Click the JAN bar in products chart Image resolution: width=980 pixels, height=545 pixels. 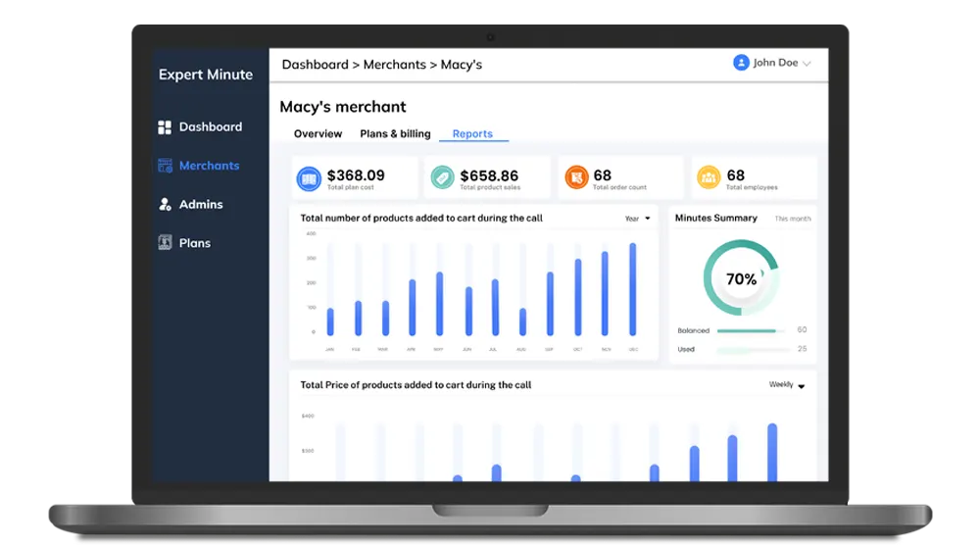click(x=330, y=322)
